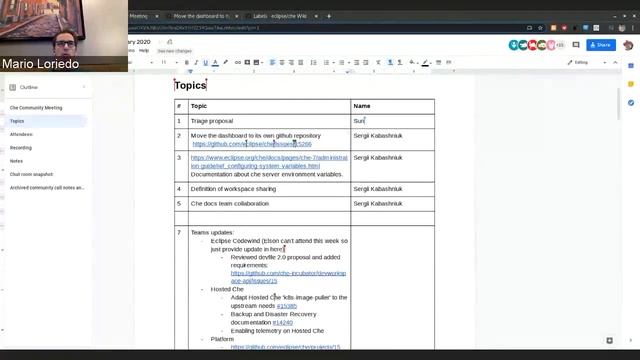
Task: Click the See new changes button
Action: point(174,51)
